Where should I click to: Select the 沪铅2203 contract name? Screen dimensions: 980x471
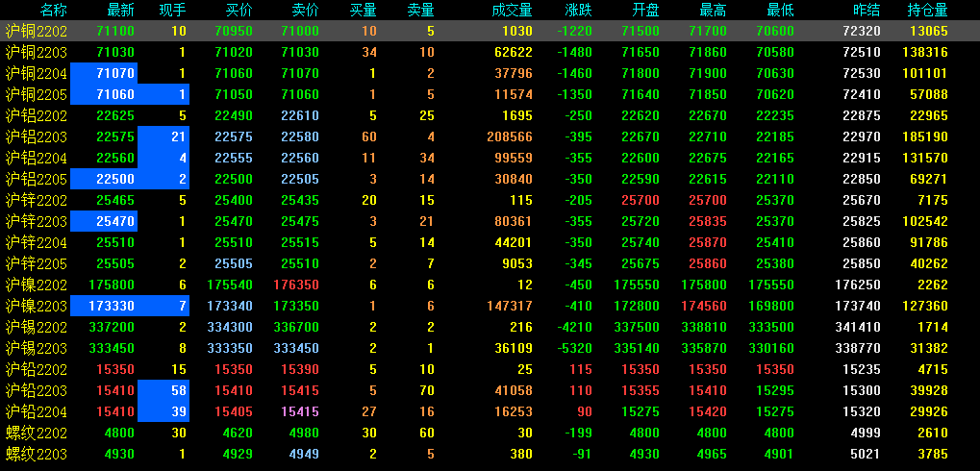(36, 390)
